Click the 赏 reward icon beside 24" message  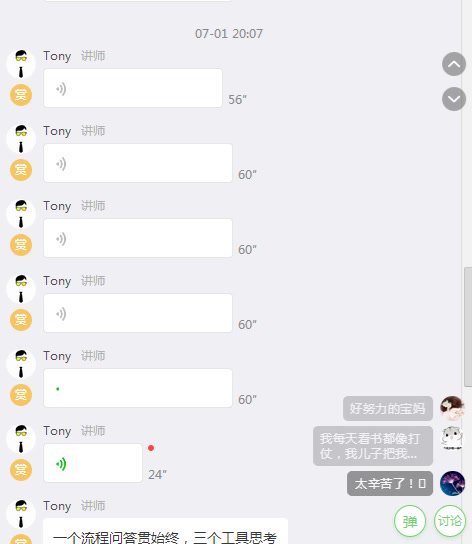click(x=21, y=470)
